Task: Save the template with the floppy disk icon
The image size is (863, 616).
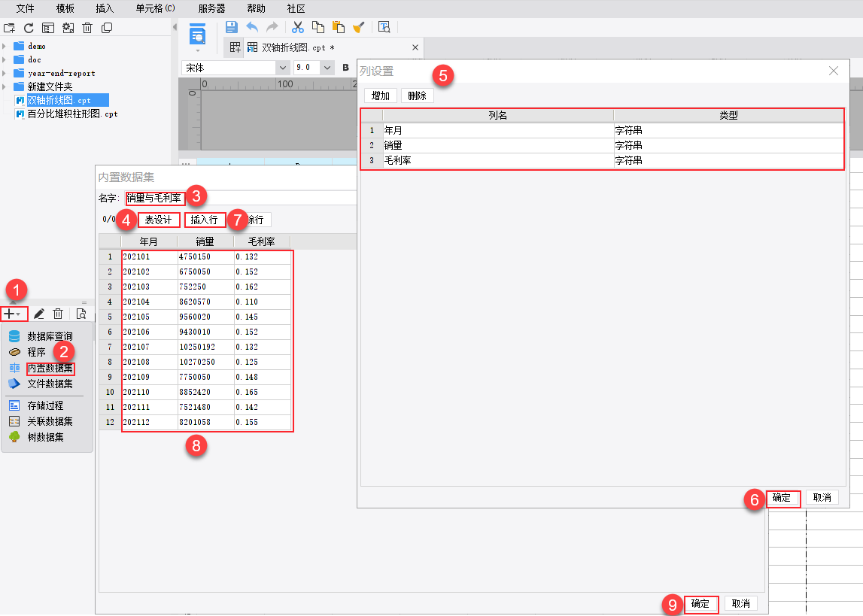Action: point(232,27)
